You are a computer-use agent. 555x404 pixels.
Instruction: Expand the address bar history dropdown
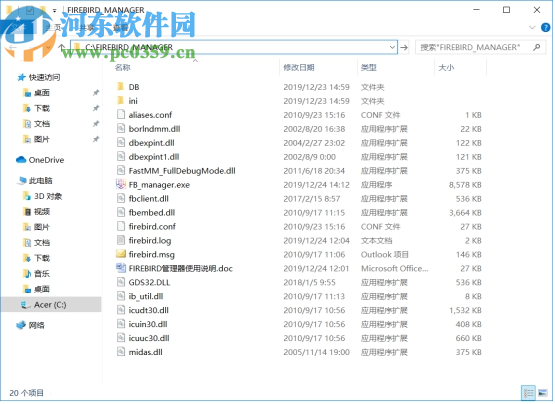point(392,47)
